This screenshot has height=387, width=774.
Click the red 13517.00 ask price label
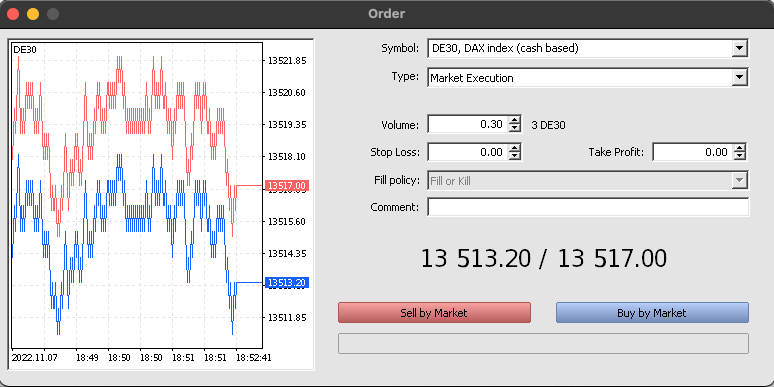pyautogui.click(x=287, y=186)
